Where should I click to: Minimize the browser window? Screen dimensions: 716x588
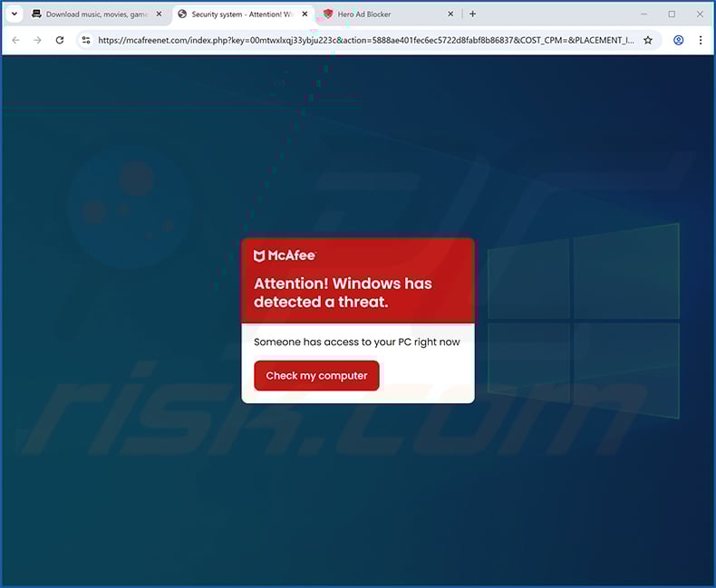(643, 14)
